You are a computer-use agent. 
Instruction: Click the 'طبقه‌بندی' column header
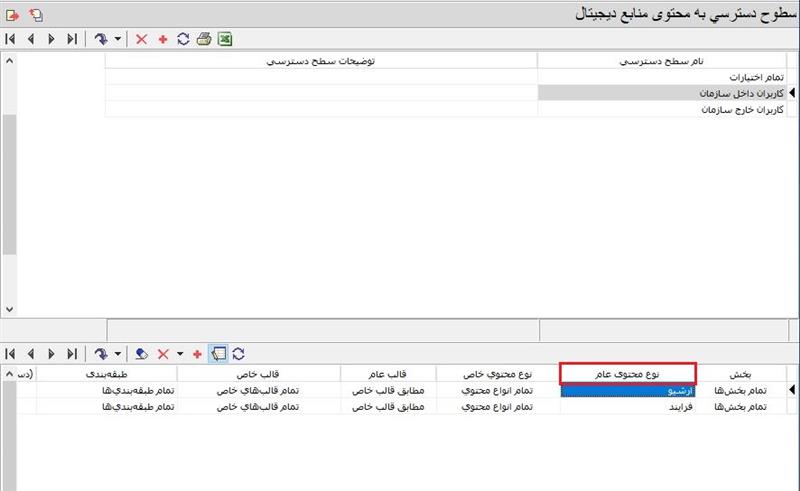tap(107, 373)
